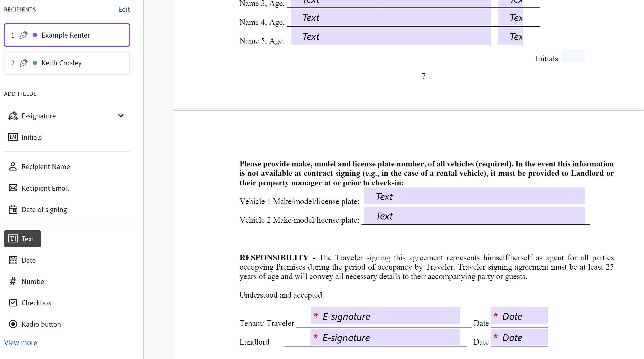Click the Vehicle 1 text field
Screen dimensions: 644x359
[474, 196]
